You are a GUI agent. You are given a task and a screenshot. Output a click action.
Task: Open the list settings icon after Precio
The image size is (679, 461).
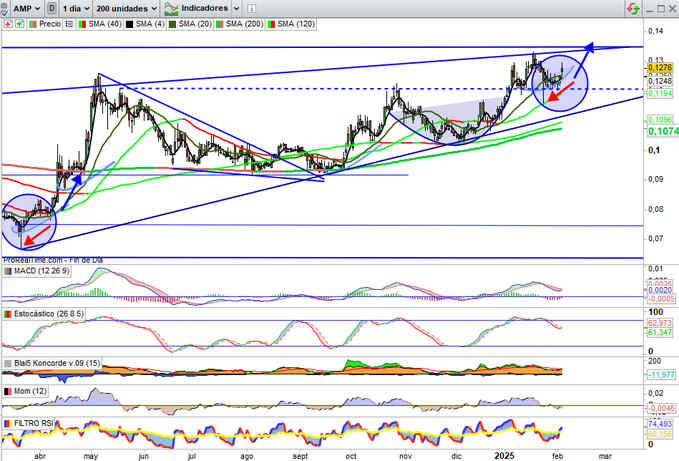click(x=69, y=24)
